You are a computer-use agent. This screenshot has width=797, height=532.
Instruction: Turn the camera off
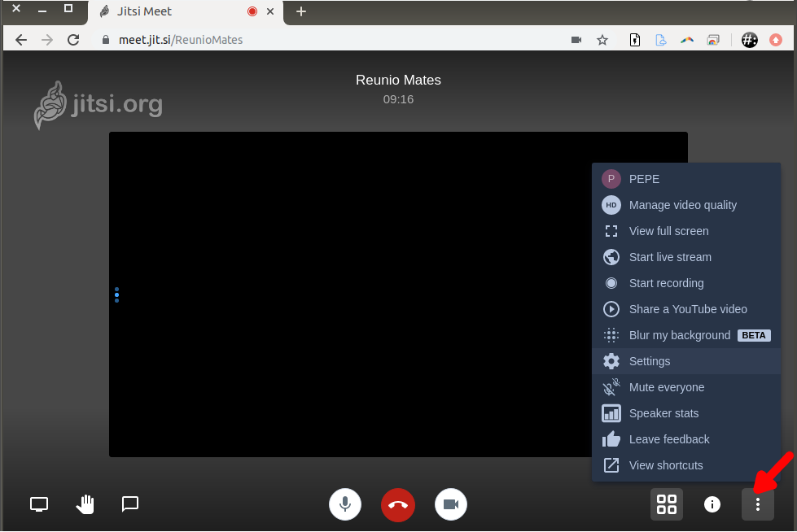[x=451, y=504]
